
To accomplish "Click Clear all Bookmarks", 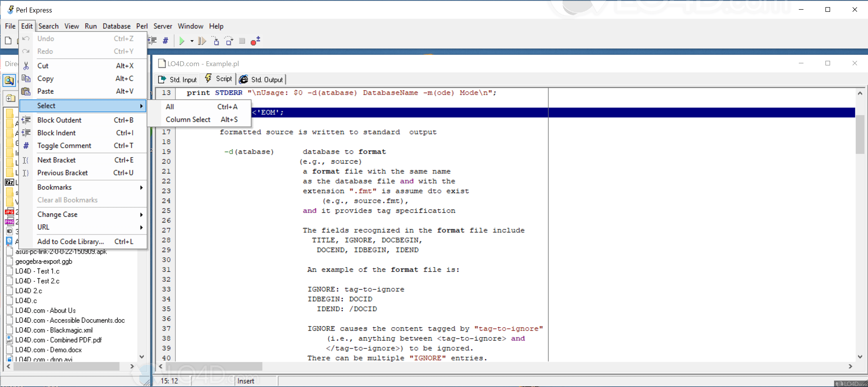I will tap(67, 200).
